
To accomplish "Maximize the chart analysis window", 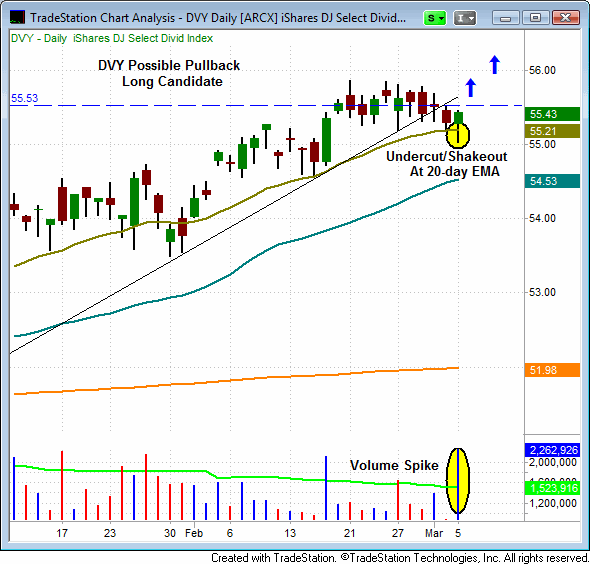I will click(535, 18).
